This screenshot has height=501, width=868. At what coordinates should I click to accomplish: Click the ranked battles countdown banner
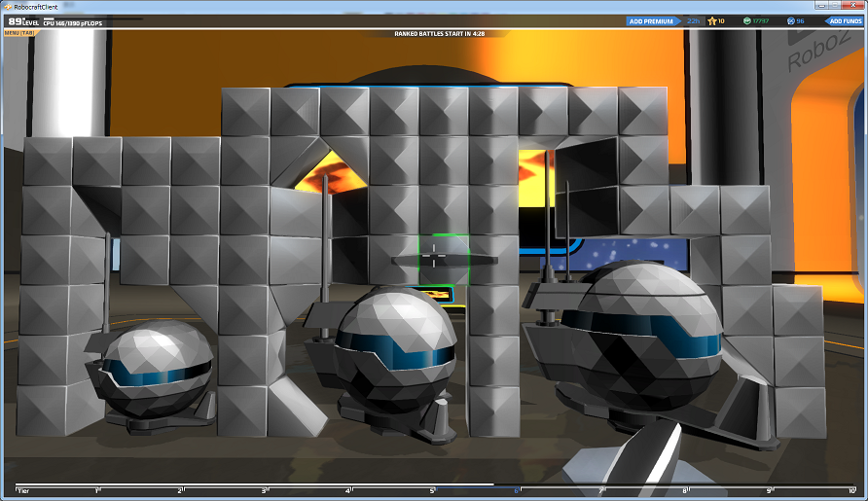coord(440,34)
